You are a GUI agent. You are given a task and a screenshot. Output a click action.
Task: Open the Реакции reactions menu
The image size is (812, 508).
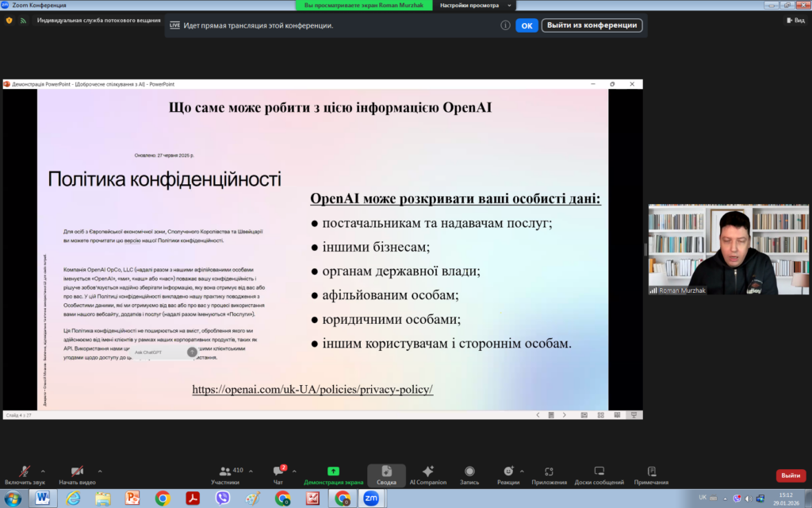[x=508, y=471]
